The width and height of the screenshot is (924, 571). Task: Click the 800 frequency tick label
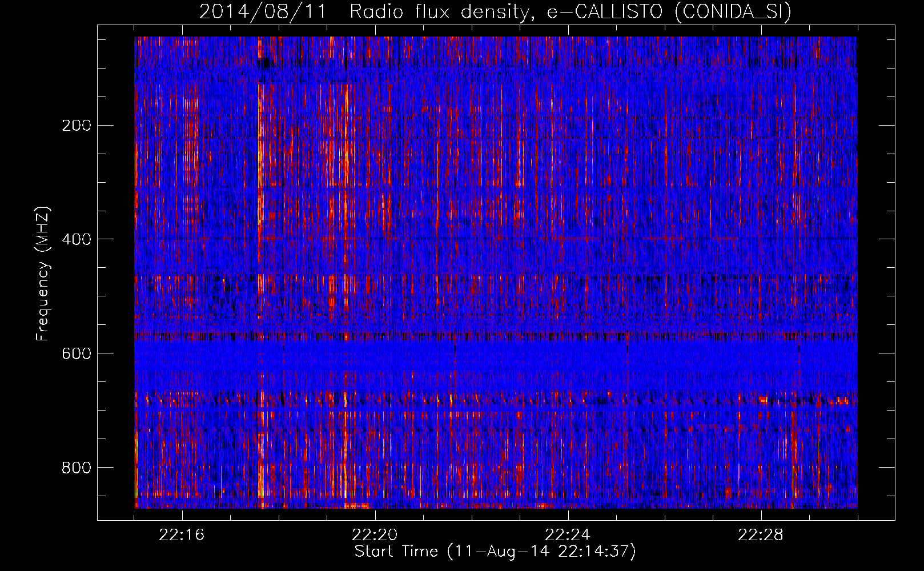tap(76, 468)
